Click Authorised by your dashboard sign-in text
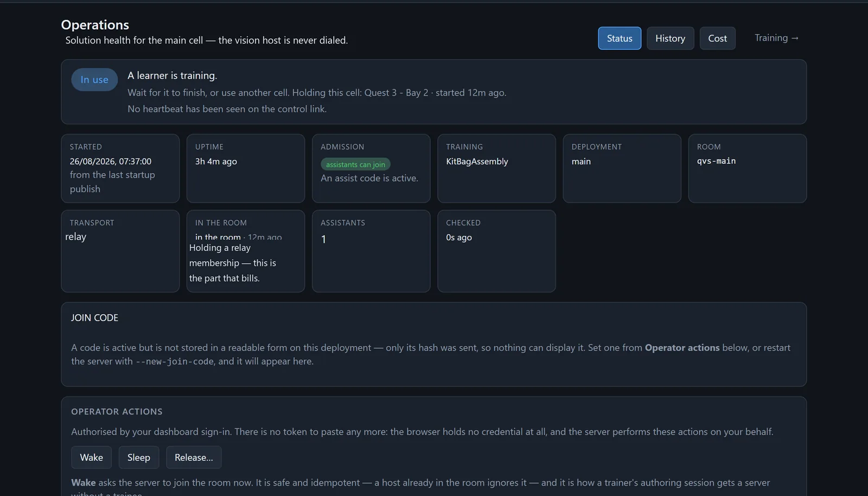Viewport: 868px width, 496px height. click(x=422, y=432)
